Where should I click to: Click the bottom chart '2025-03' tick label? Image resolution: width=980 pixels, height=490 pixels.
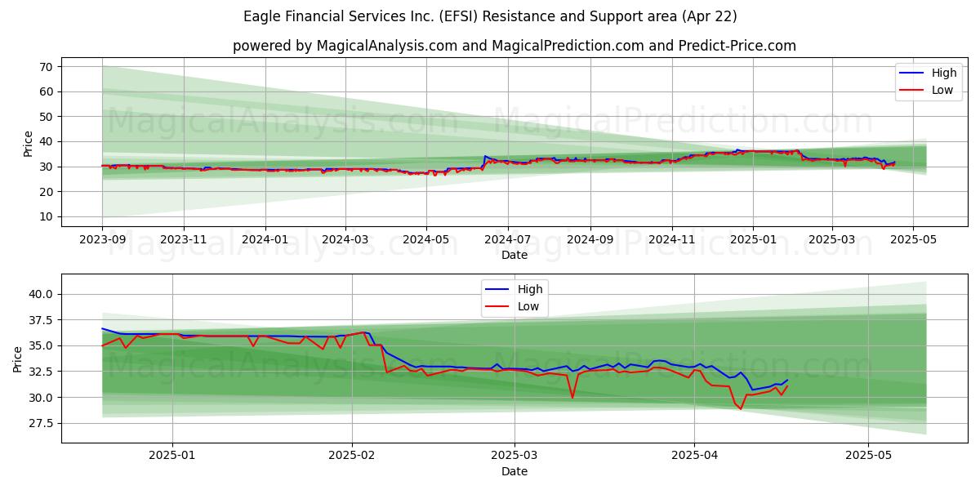514,456
